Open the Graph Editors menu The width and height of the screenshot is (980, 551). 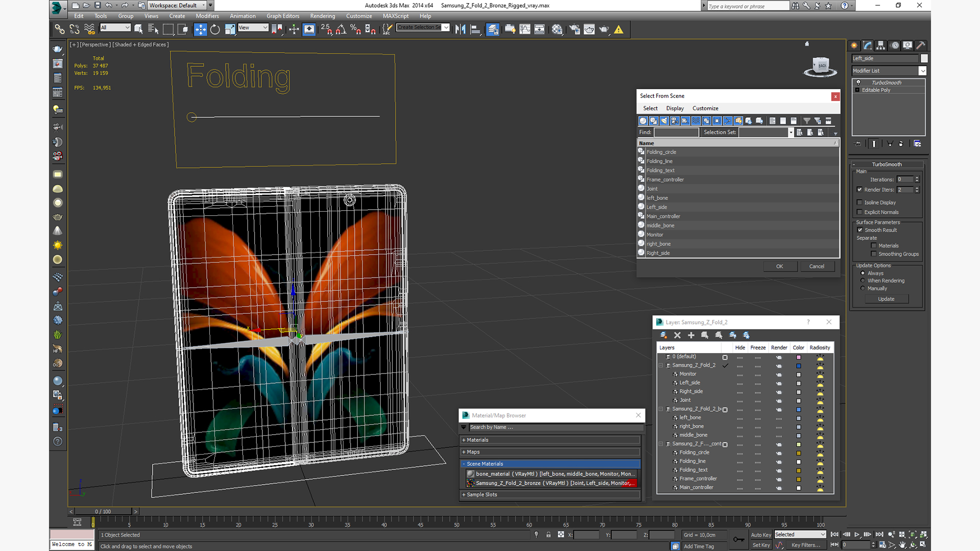283,16
